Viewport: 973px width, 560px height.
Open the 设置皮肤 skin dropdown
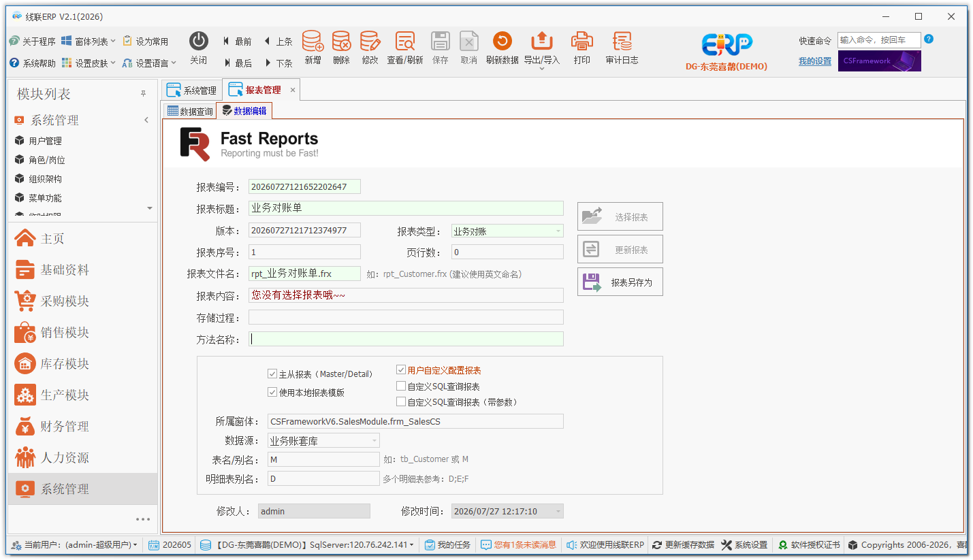(89, 63)
